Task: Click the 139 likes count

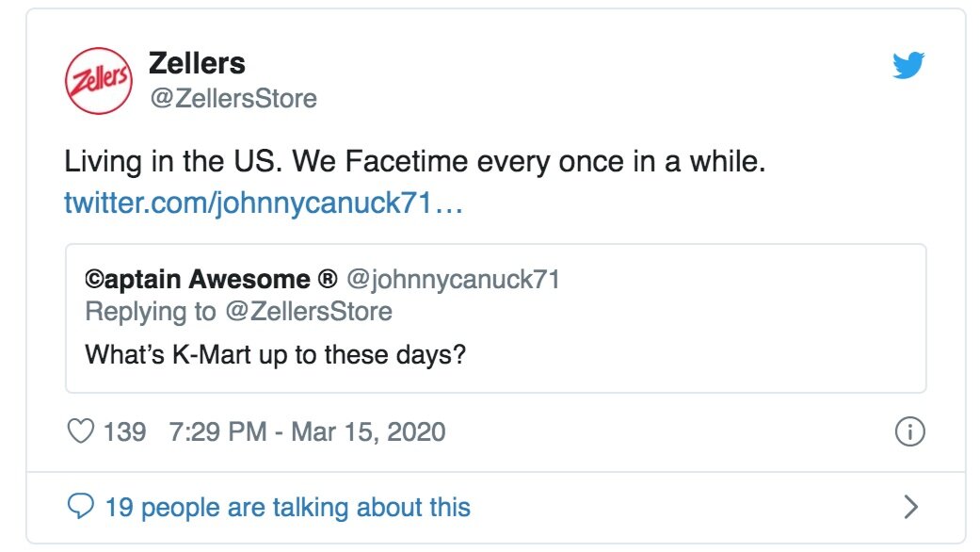Action: point(124,432)
